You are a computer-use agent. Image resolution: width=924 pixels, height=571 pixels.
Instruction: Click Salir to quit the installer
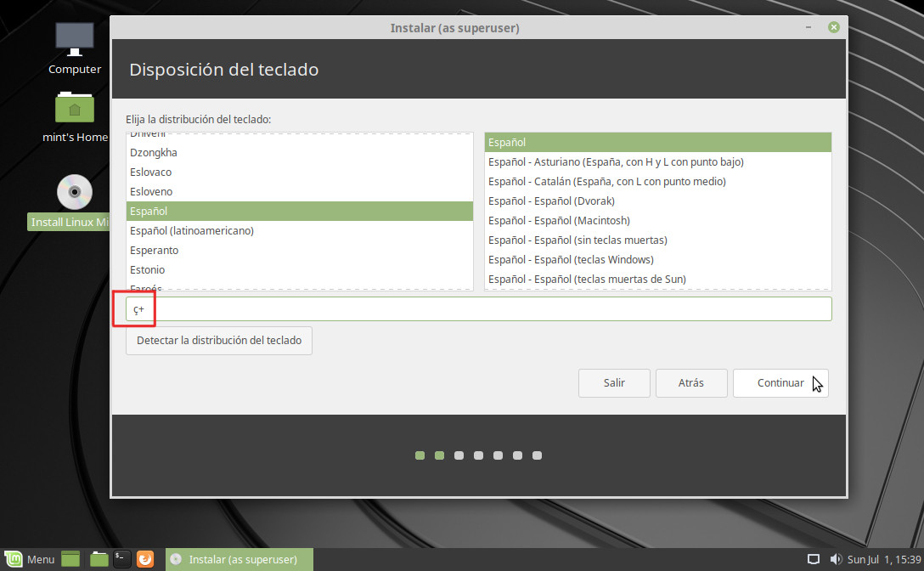click(x=614, y=383)
